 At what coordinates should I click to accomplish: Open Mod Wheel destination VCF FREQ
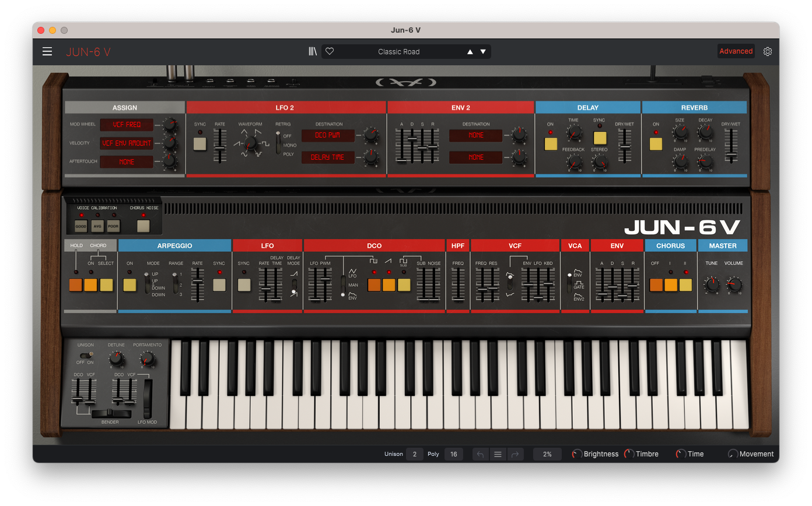click(127, 125)
